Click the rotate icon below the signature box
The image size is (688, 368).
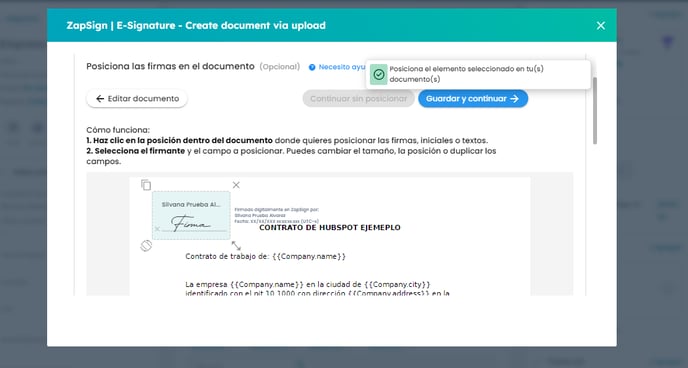tap(146, 246)
